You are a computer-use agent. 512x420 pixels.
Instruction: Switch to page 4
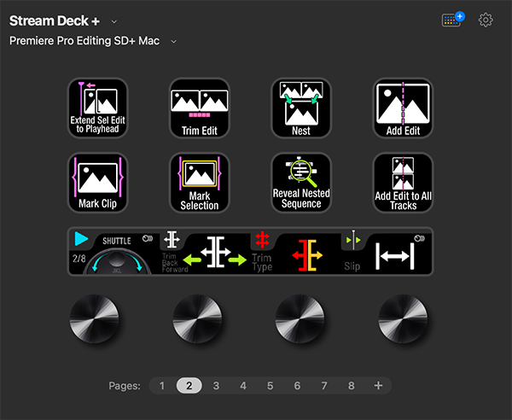243,386
